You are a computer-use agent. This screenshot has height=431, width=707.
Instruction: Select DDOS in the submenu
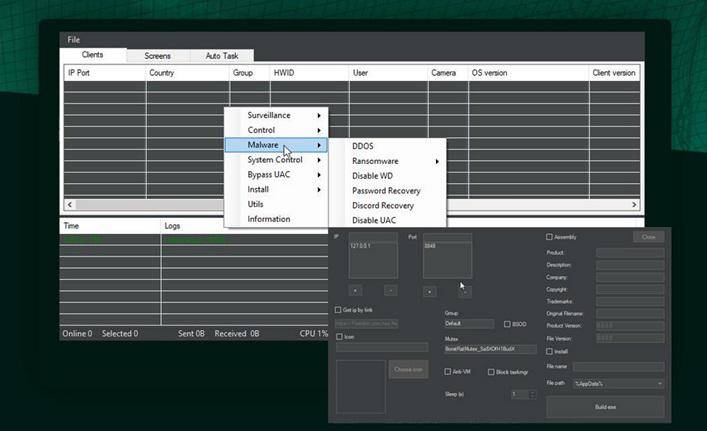click(388, 146)
